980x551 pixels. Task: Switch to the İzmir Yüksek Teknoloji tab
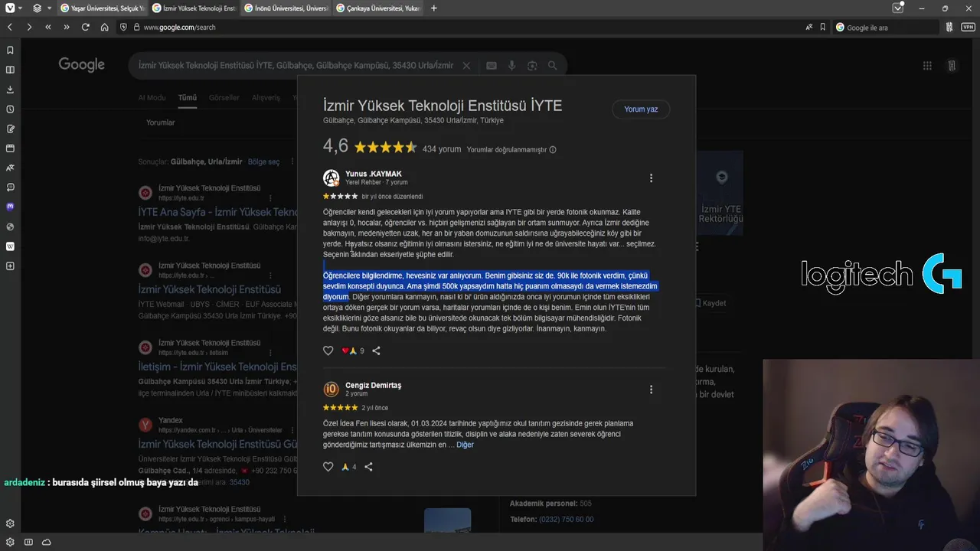tap(193, 8)
